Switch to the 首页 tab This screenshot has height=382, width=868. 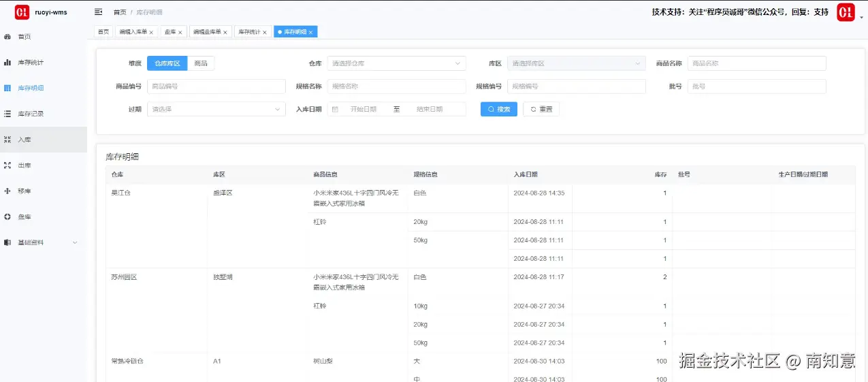coord(103,32)
